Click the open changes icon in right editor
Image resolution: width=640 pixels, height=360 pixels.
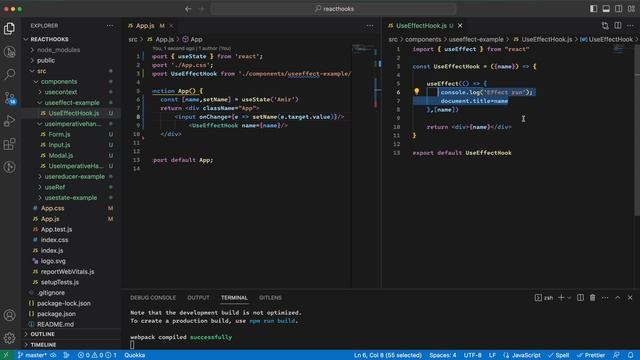point(605,26)
